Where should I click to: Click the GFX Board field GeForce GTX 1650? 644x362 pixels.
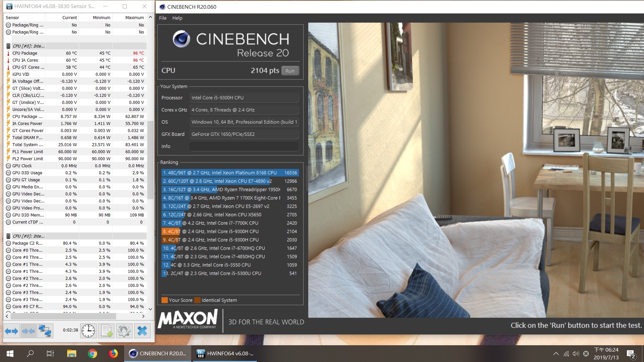click(244, 134)
